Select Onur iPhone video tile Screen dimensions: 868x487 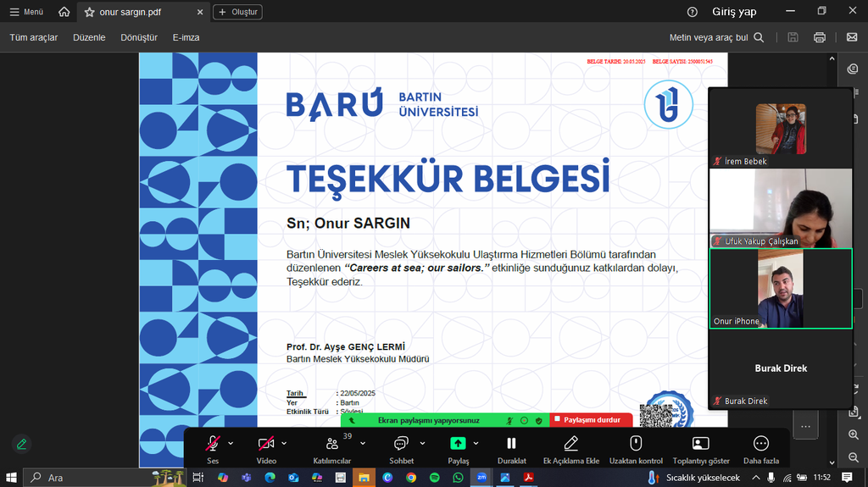pos(781,288)
